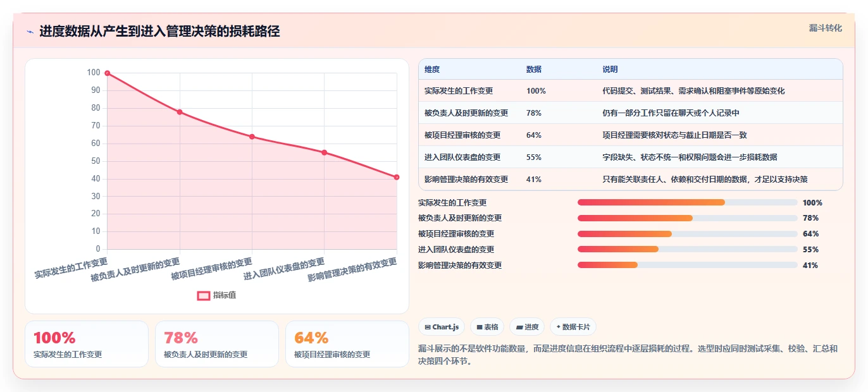Viewport: 868px width, 392px height.
Task: Click the 41% label beside the progress bar
Action: pos(810,266)
